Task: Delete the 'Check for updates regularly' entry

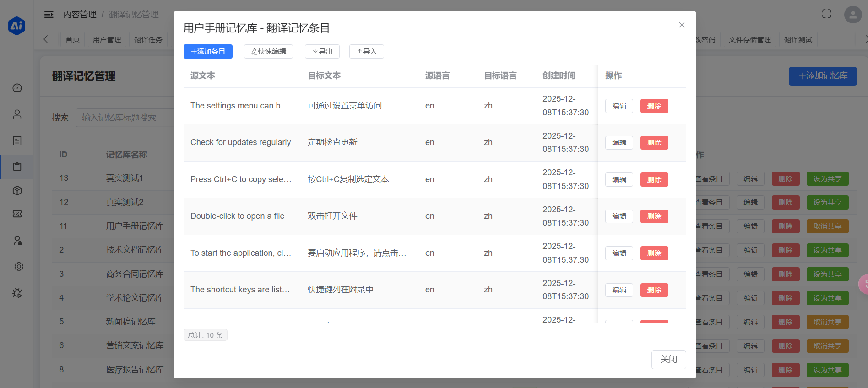Action: tap(654, 143)
